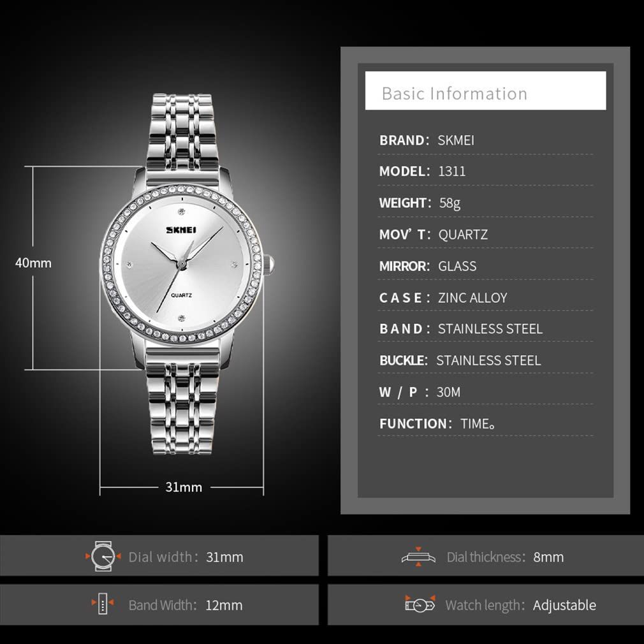Click the 31mm width measurement label

pos(184,487)
